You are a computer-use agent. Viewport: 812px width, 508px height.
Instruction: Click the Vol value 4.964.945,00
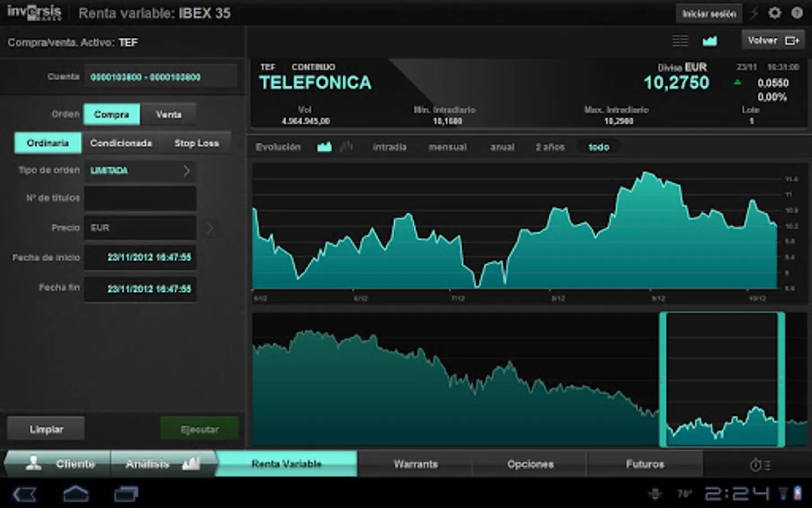[306, 121]
